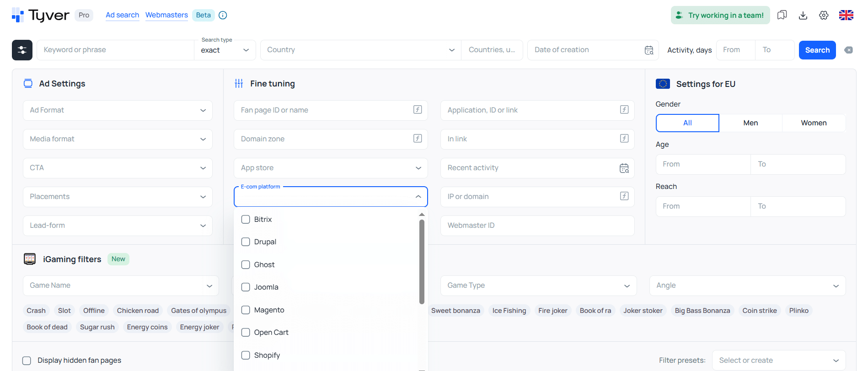Open Search type exact dropdown

click(225, 50)
